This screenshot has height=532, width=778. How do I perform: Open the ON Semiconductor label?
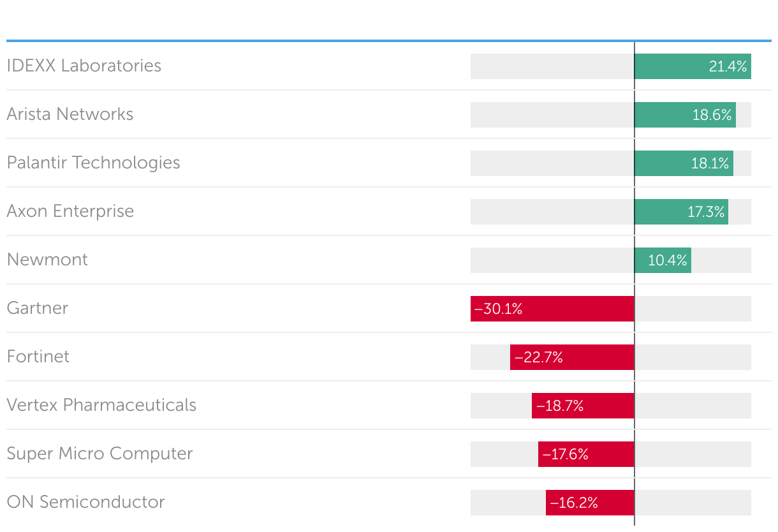[x=86, y=502]
